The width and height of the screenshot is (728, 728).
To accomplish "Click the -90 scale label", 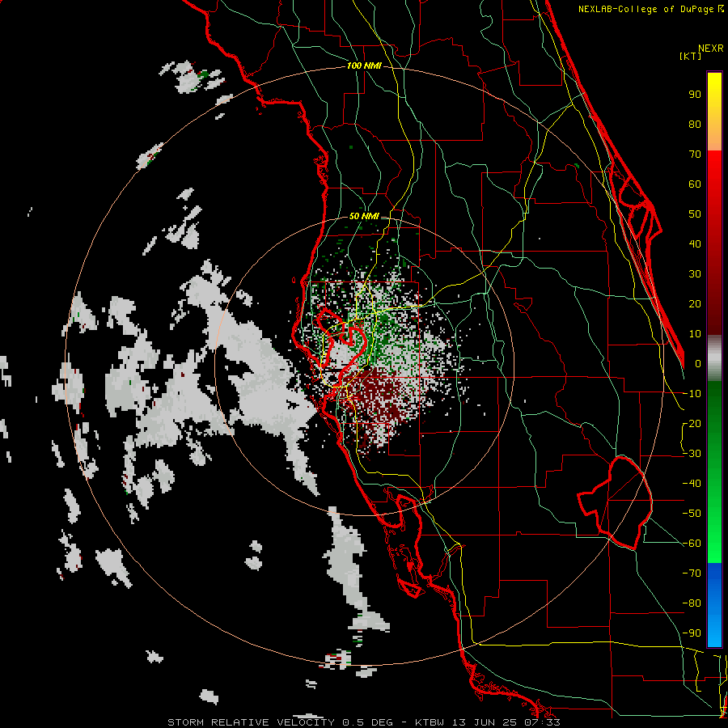I will (692, 633).
